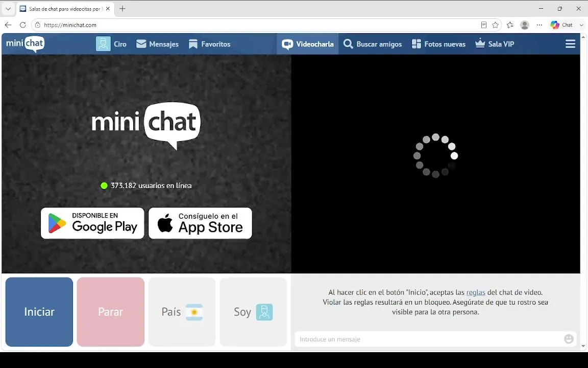The height and width of the screenshot is (368, 588).
Task: Open Fotos nuevas gallery
Action: (438, 44)
